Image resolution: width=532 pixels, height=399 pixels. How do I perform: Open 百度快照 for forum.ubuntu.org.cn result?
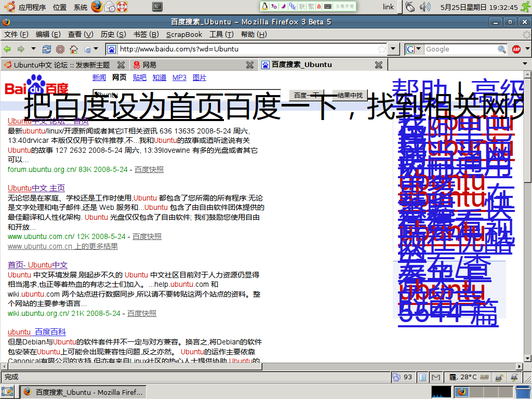pos(149,169)
